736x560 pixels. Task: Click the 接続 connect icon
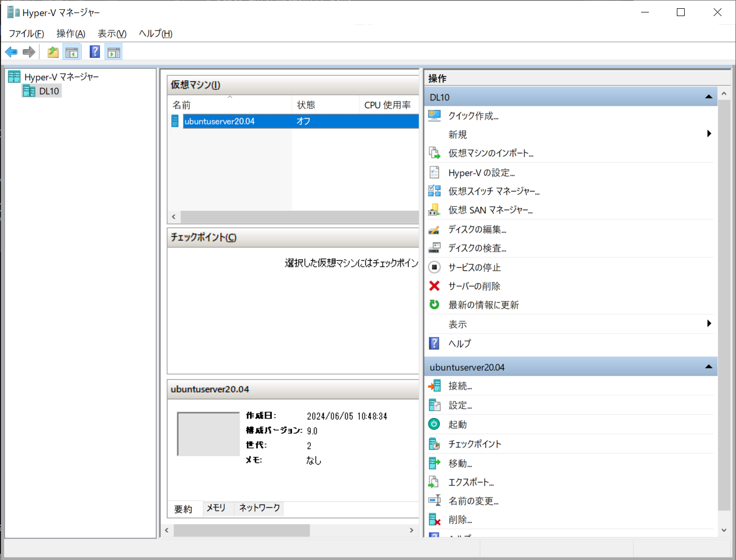pos(435,386)
